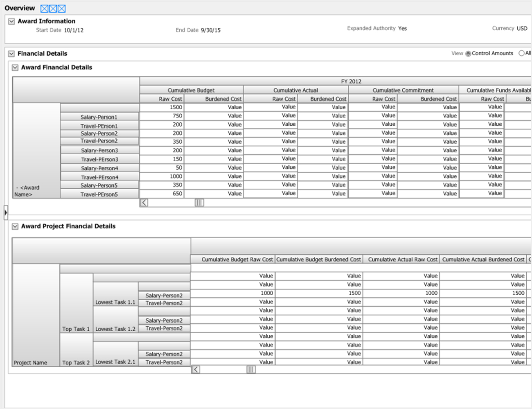The width and height of the screenshot is (532, 409).
Task: Collapse the Award Project Financial Details section
Action: point(15,226)
